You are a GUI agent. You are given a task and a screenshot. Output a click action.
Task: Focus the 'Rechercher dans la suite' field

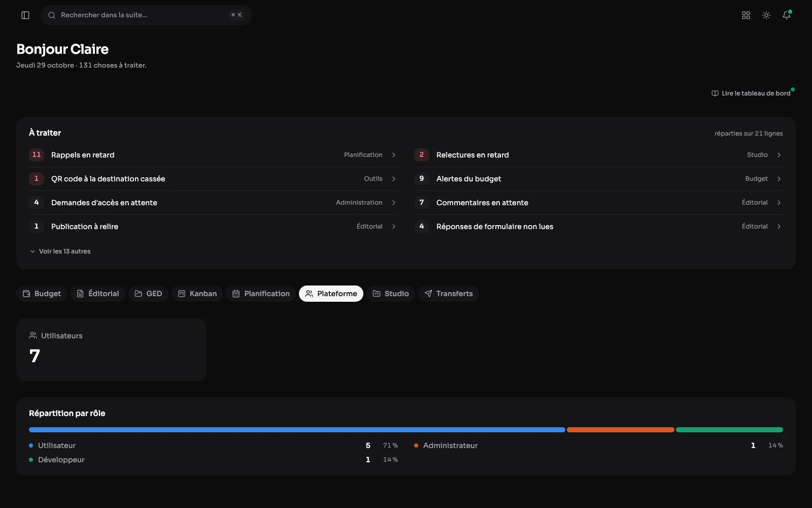click(146, 15)
